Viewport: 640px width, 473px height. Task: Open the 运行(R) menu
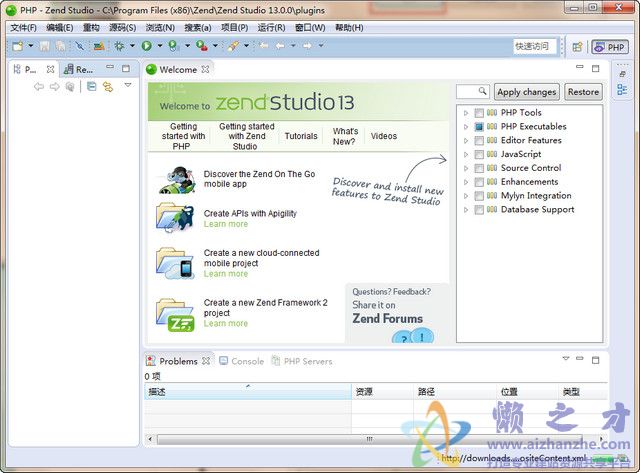pyautogui.click(x=271, y=28)
